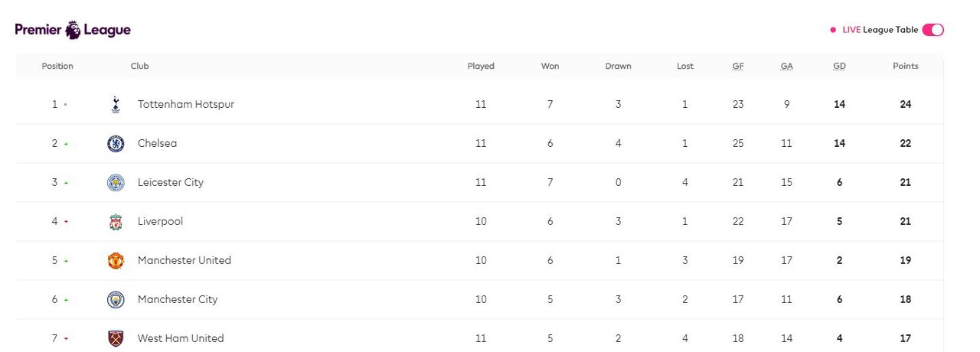Click the Position column header

coord(57,66)
